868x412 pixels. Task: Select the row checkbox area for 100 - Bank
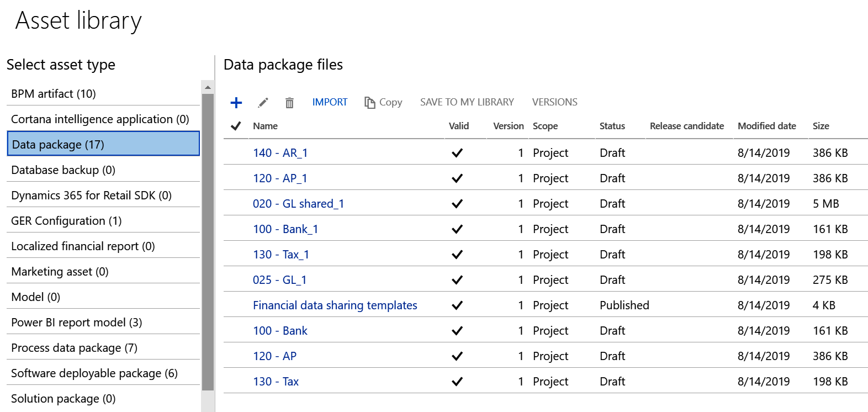[236, 331]
